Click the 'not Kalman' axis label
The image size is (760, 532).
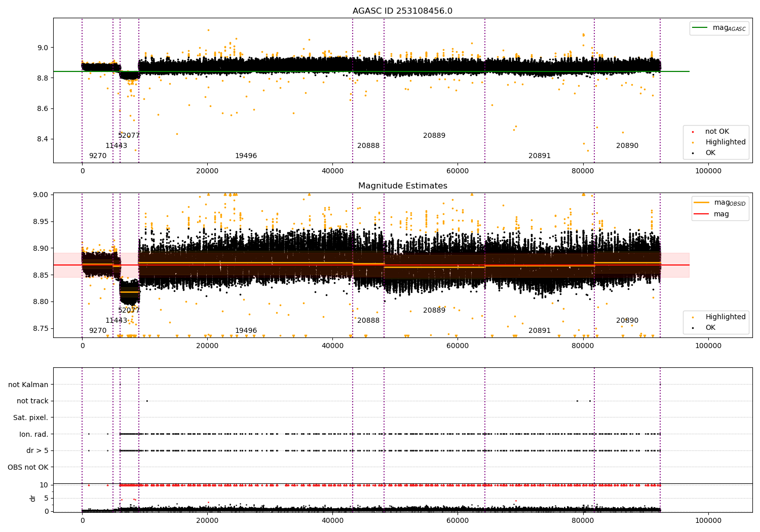click(x=28, y=385)
